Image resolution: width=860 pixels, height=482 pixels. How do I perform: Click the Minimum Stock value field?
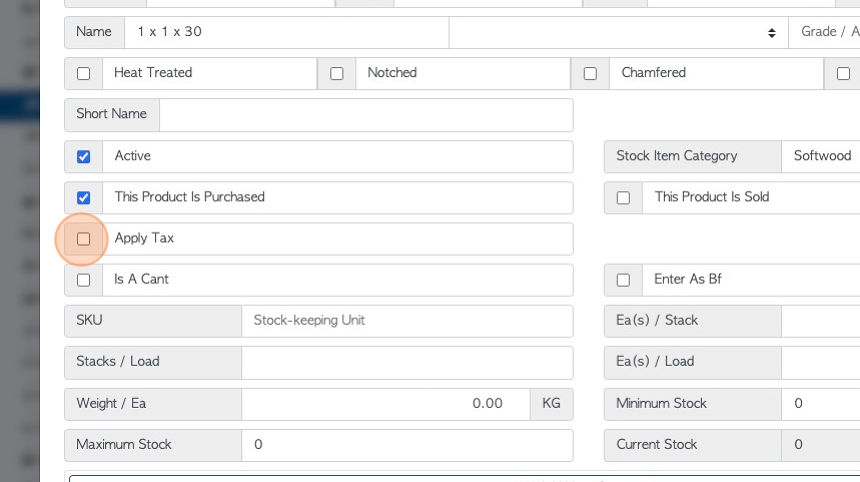pos(821,404)
